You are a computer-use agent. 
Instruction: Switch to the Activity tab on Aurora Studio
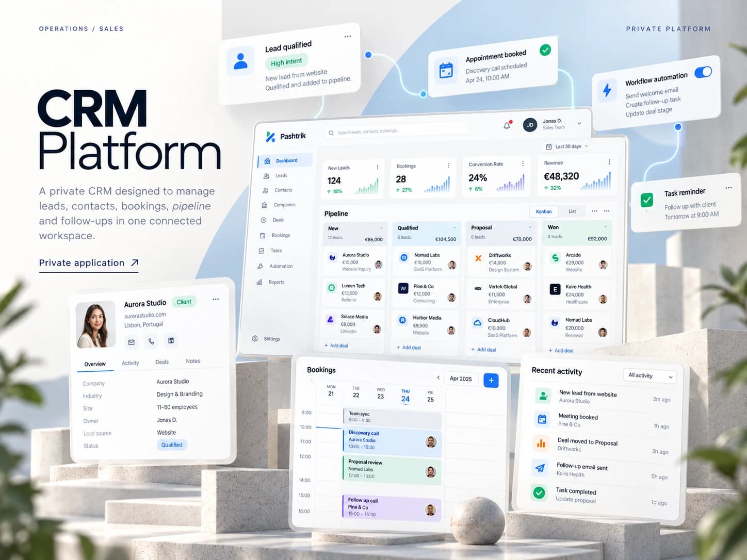coord(130,363)
